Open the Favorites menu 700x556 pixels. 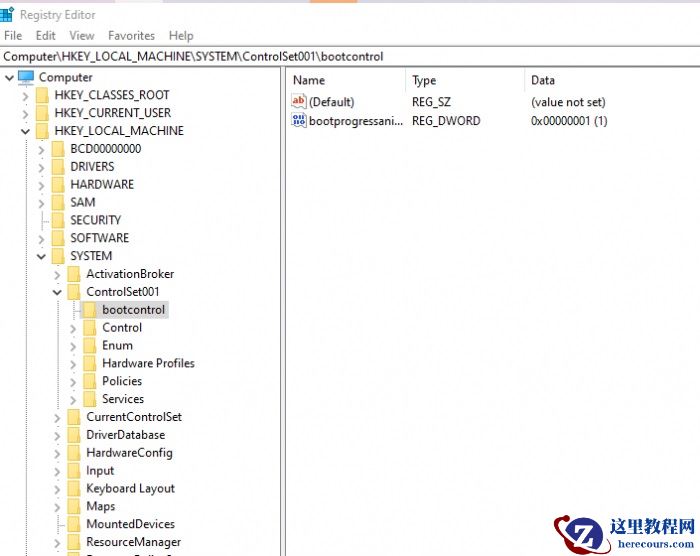(131, 36)
